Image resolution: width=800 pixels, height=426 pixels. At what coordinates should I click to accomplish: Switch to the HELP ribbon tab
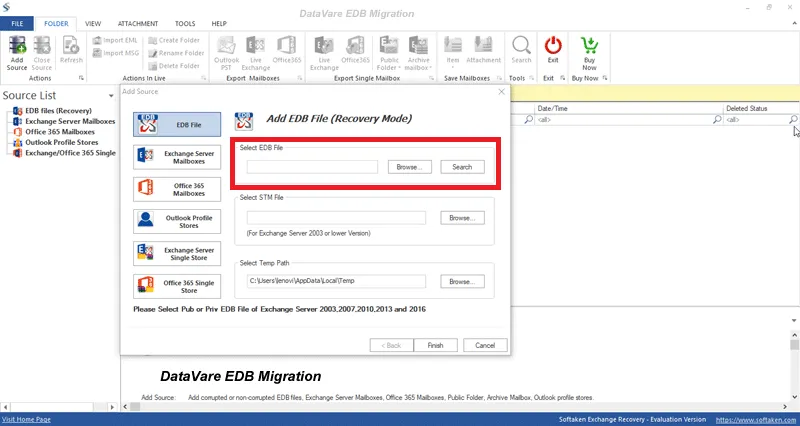pyautogui.click(x=219, y=23)
